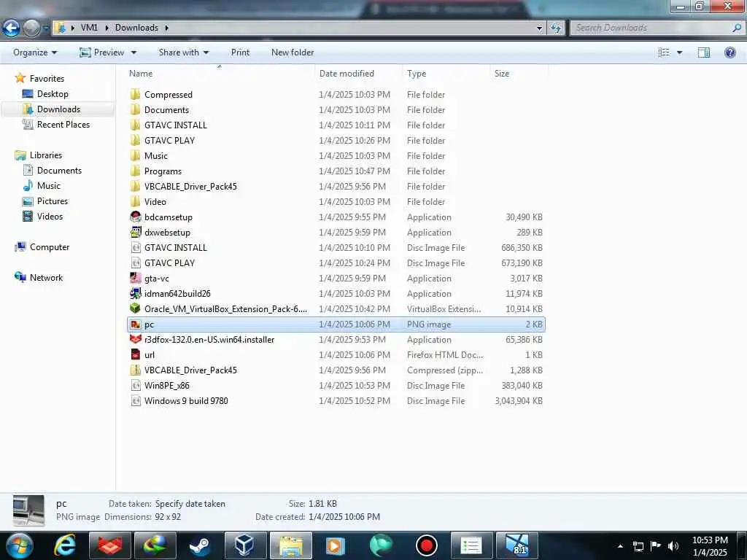
Task: Select Recent Places in the sidebar
Action: pos(63,124)
